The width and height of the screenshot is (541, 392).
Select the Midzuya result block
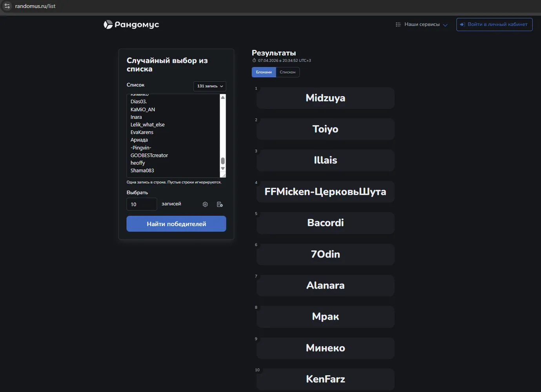[326, 98]
